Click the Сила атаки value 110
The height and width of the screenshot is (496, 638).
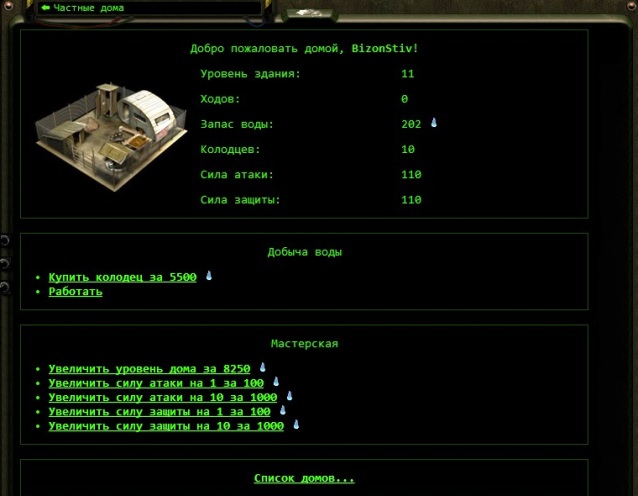pyautogui.click(x=411, y=175)
